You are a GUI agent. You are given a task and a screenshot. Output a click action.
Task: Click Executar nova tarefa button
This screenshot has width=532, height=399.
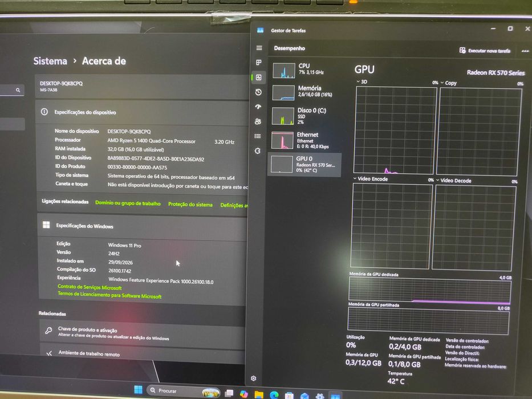tap(485, 51)
